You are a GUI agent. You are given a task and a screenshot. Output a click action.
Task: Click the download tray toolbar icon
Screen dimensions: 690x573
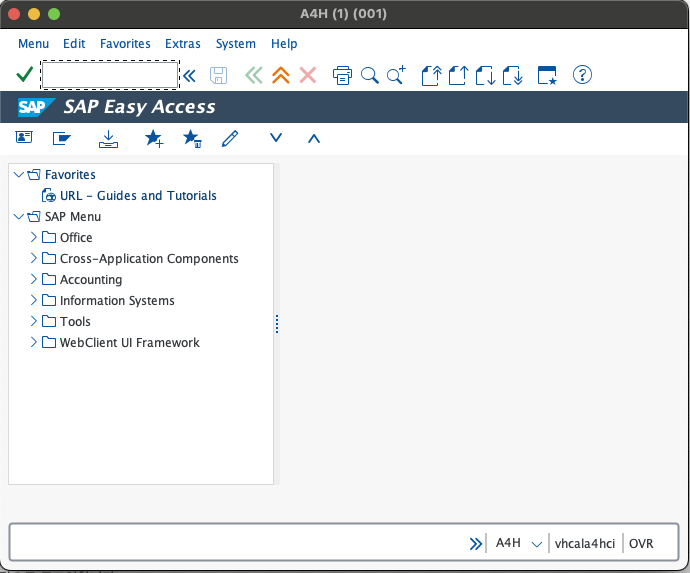108,139
